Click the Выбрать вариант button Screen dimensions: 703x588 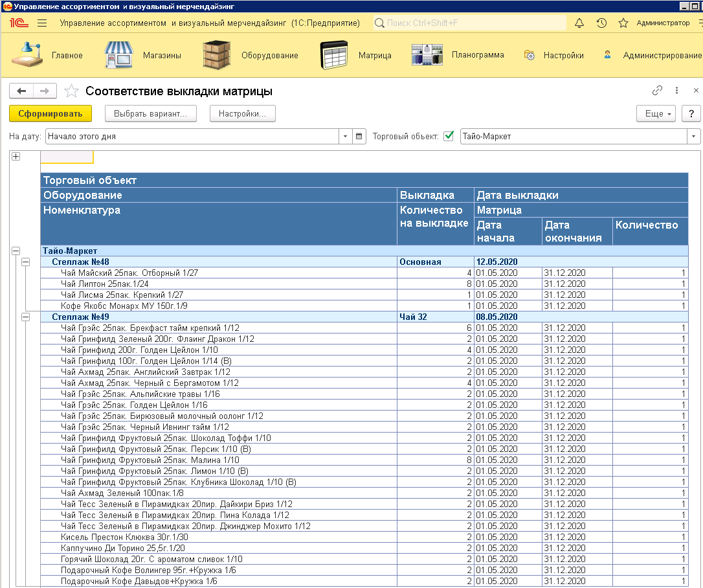point(150,113)
